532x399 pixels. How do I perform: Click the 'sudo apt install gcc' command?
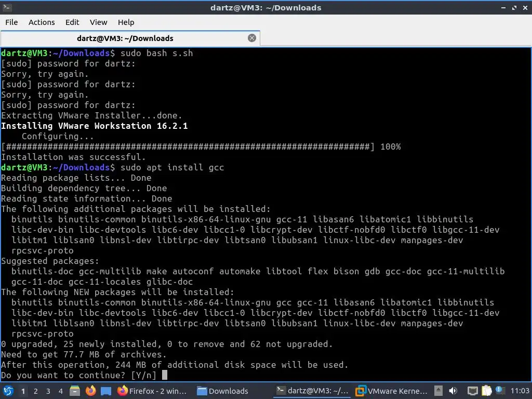click(172, 168)
